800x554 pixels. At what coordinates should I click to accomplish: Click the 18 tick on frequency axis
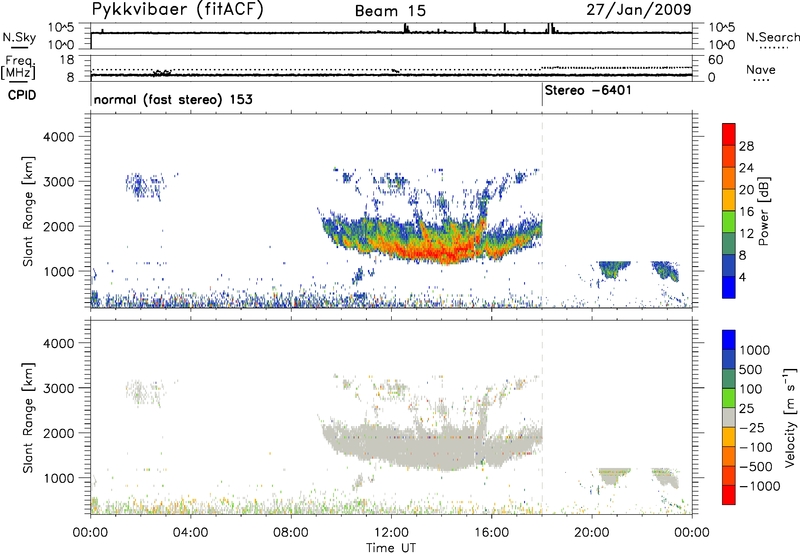point(67,60)
